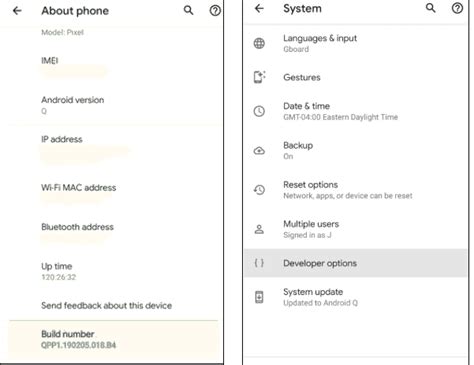Click the Gboard subtitle
This screenshot has width=474, height=365.
296,49
